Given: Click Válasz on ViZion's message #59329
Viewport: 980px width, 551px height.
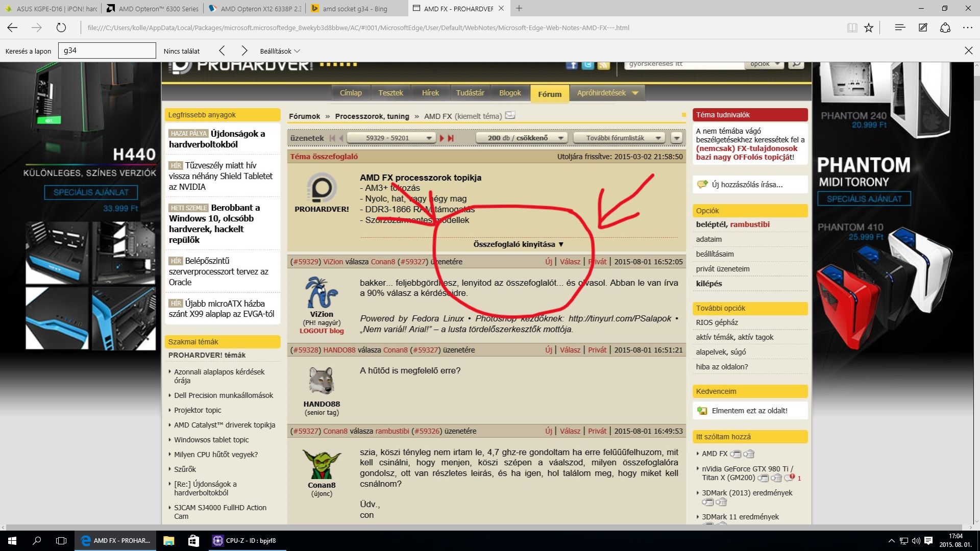Looking at the screenshot, I should (x=570, y=261).
